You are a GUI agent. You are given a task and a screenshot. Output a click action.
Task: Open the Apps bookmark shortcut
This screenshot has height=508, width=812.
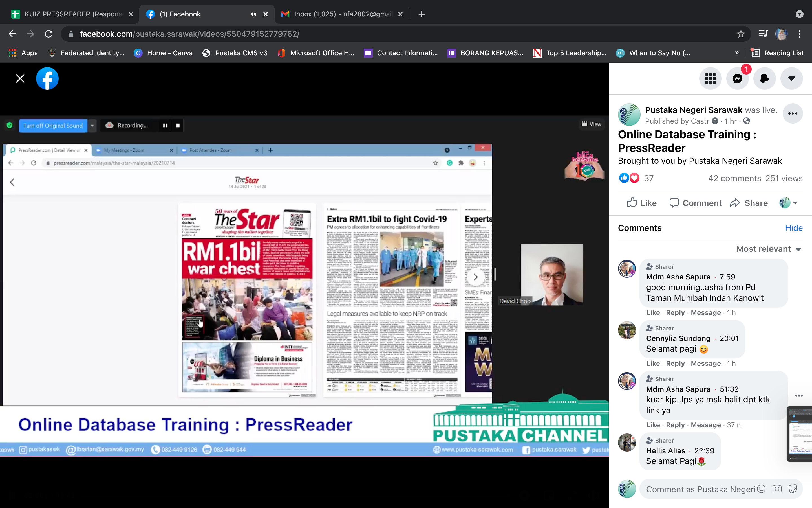coord(23,53)
